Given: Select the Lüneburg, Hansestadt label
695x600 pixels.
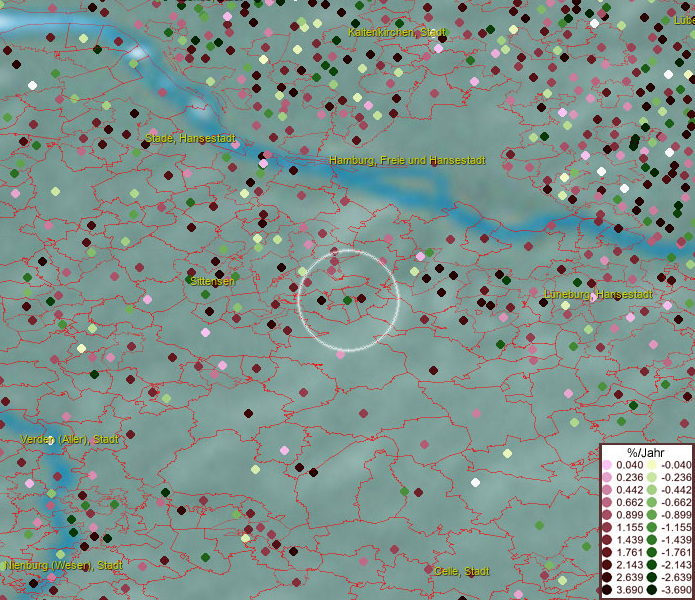Looking at the screenshot, I should [598, 294].
